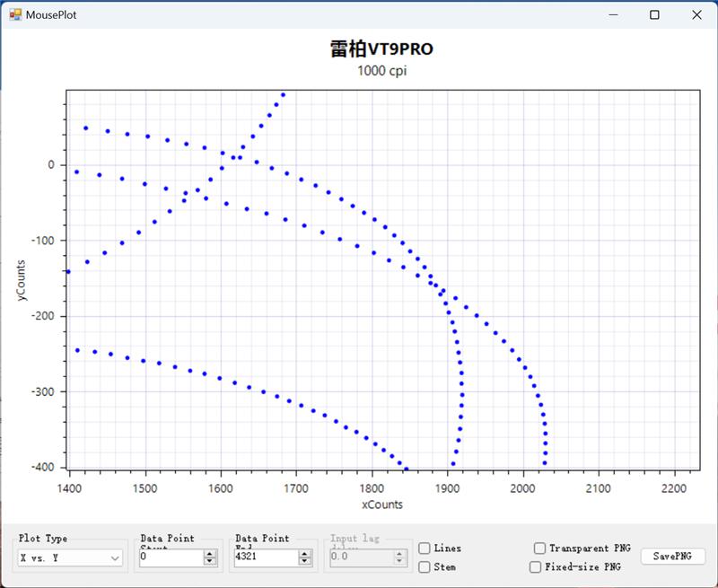
Task: Minimize the MousePlot window
Action: [x=615, y=14]
